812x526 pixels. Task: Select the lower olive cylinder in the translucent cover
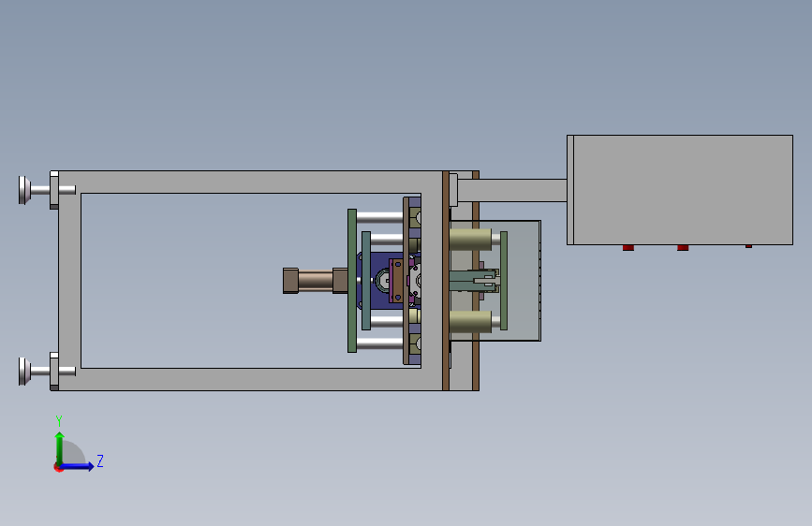pos(470,322)
